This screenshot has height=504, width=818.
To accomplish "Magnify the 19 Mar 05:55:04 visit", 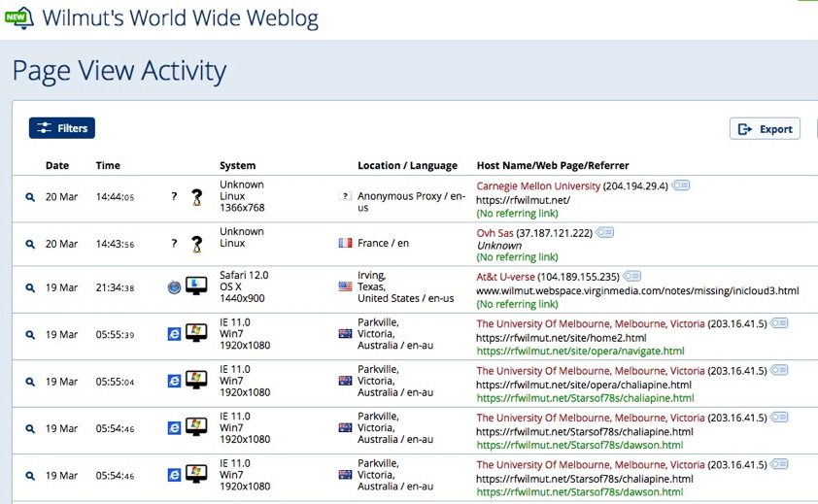I will (x=30, y=382).
